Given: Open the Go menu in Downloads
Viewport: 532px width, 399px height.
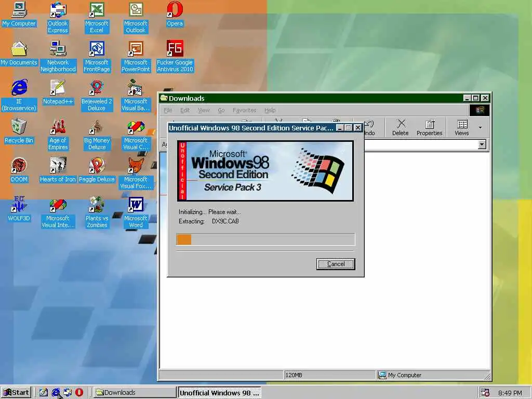Looking at the screenshot, I should point(221,110).
